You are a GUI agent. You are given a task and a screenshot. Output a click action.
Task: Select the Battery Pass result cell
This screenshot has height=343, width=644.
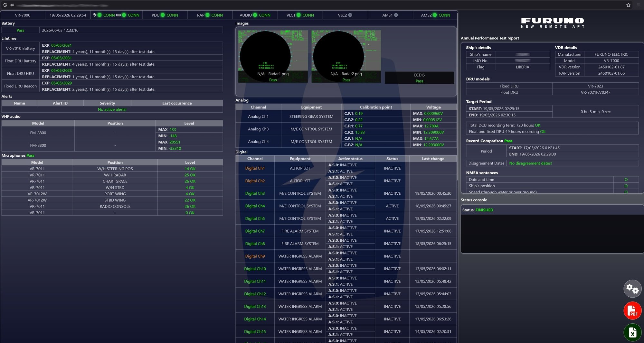click(20, 30)
